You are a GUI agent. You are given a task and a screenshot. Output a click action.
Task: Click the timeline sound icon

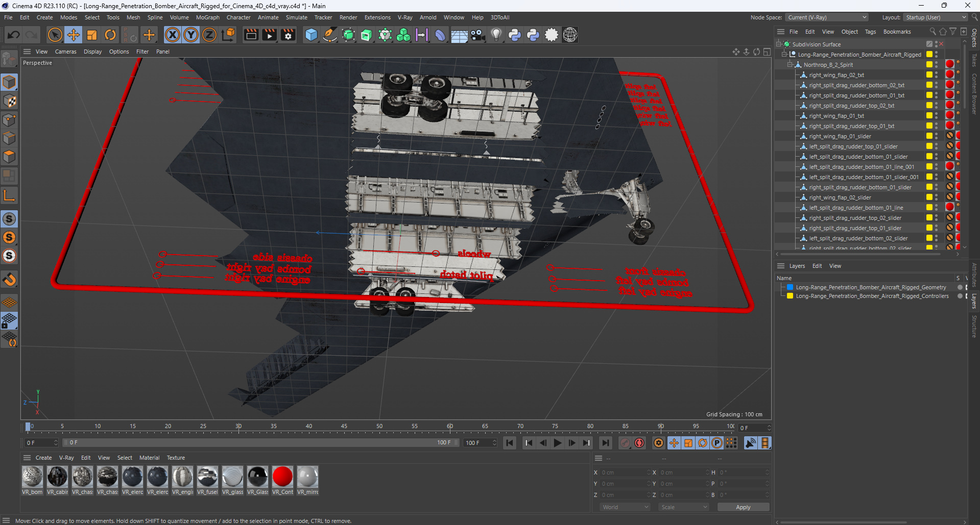pyautogui.click(x=750, y=443)
